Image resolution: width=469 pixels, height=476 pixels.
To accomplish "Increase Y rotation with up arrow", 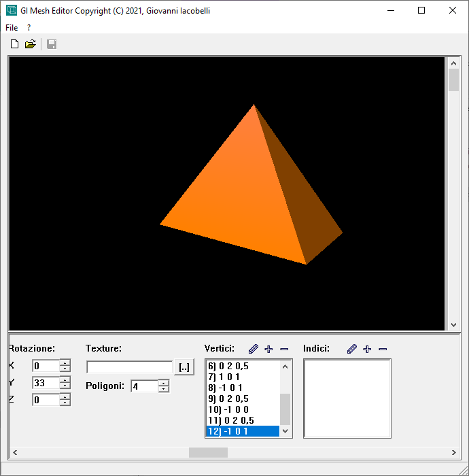I will pos(65,379).
